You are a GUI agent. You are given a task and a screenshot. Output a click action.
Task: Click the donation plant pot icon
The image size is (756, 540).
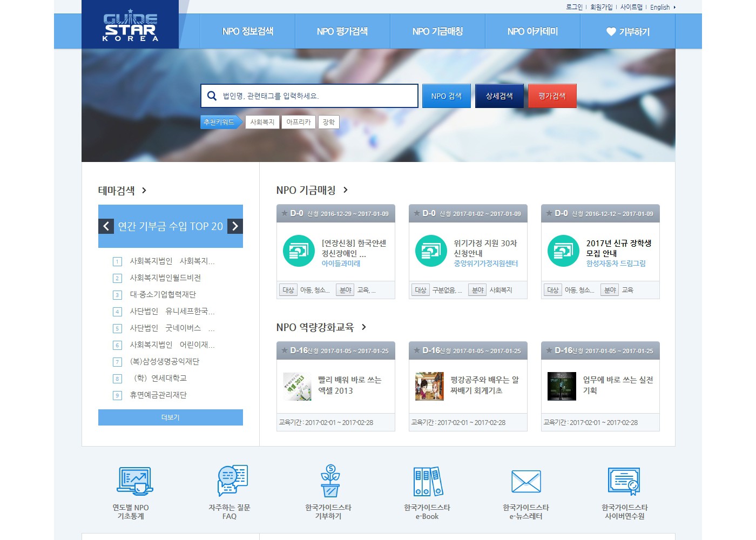point(330,481)
